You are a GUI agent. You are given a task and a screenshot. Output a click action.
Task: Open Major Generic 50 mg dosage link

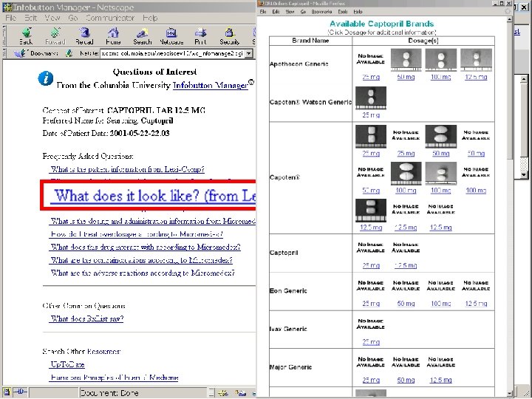406,381
